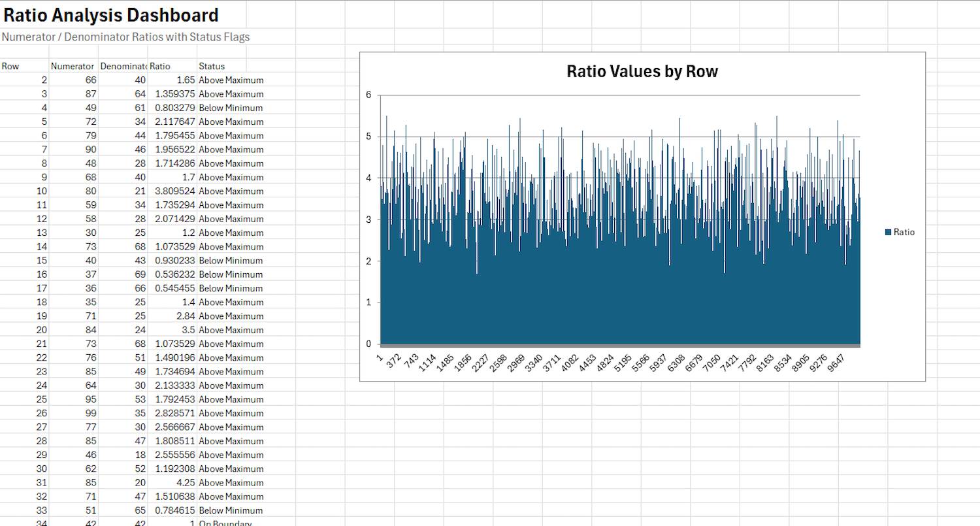This screenshot has width=980, height=526.
Task: Select the "Above Maximum" status in row 10
Action: (x=231, y=191)
